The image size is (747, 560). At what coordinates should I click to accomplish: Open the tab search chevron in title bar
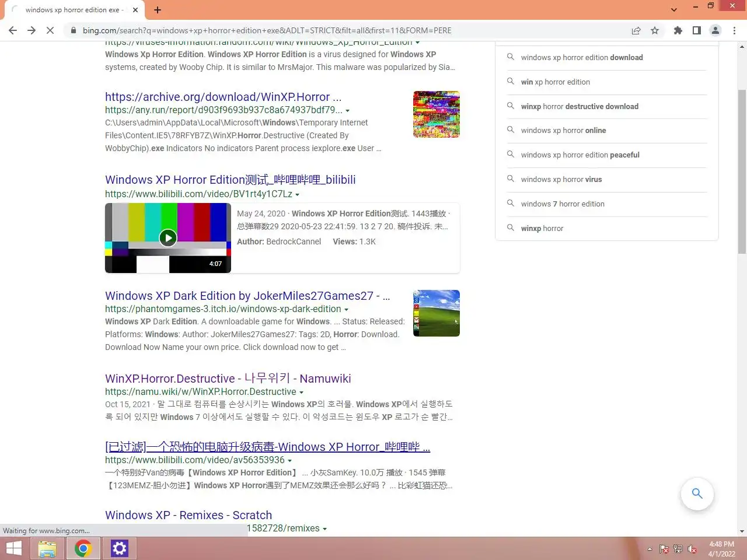click(x=674, y=10)
